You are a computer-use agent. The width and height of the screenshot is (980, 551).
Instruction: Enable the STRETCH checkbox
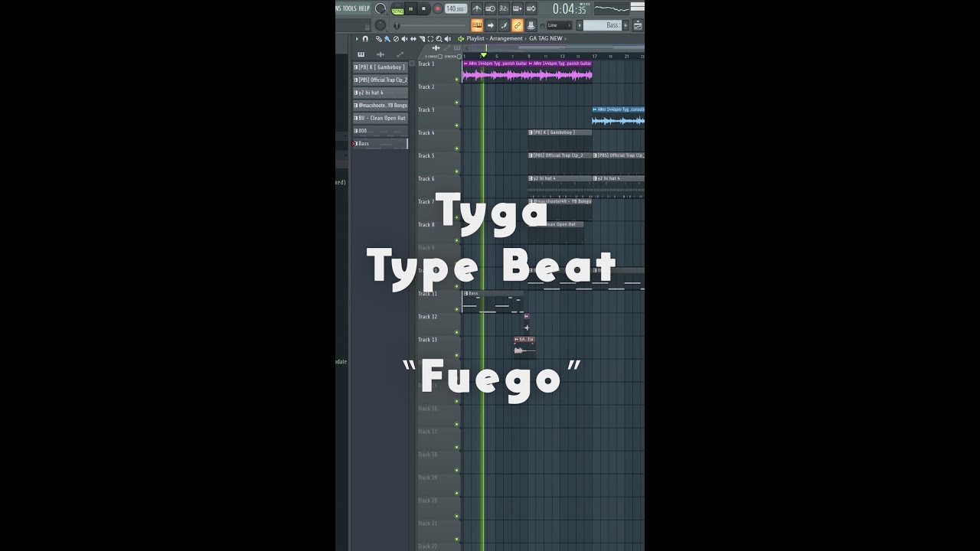(459, 57)
